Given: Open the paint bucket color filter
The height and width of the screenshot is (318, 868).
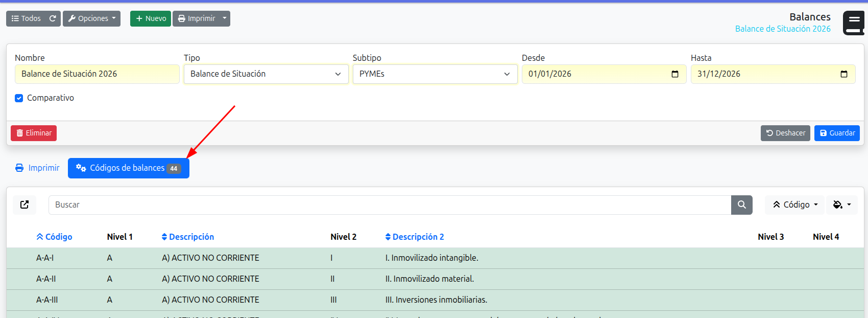Looking at the screenshot, I should click(841, 205).
